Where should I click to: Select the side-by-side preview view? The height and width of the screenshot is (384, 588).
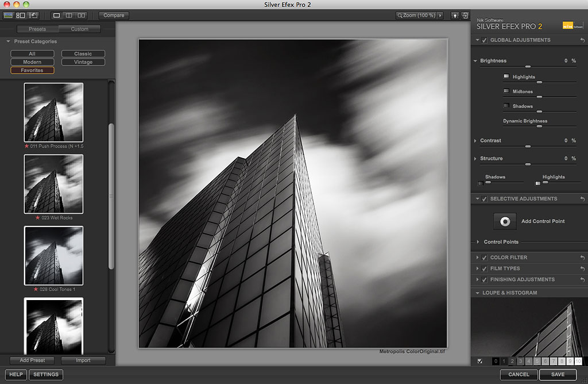[x=82, y=16]
